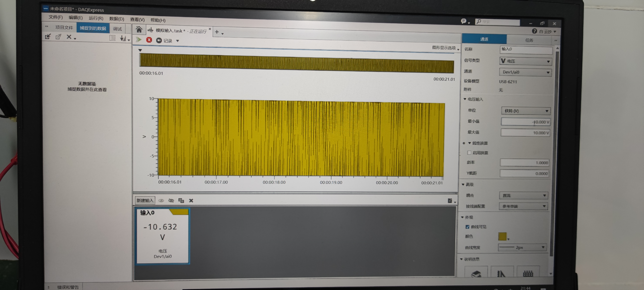Image resolution: width=644 pixels, height=290 pixels.
Task: Open the 单位 伏特 (V) dropdown
Action: click(x=526, y=111)
